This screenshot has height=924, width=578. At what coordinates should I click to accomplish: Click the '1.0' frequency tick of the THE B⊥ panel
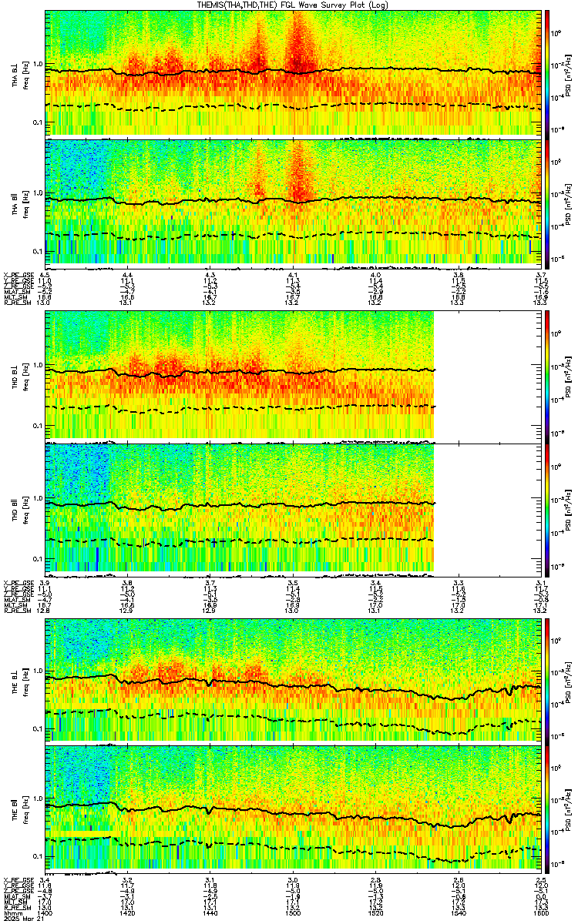39,670
